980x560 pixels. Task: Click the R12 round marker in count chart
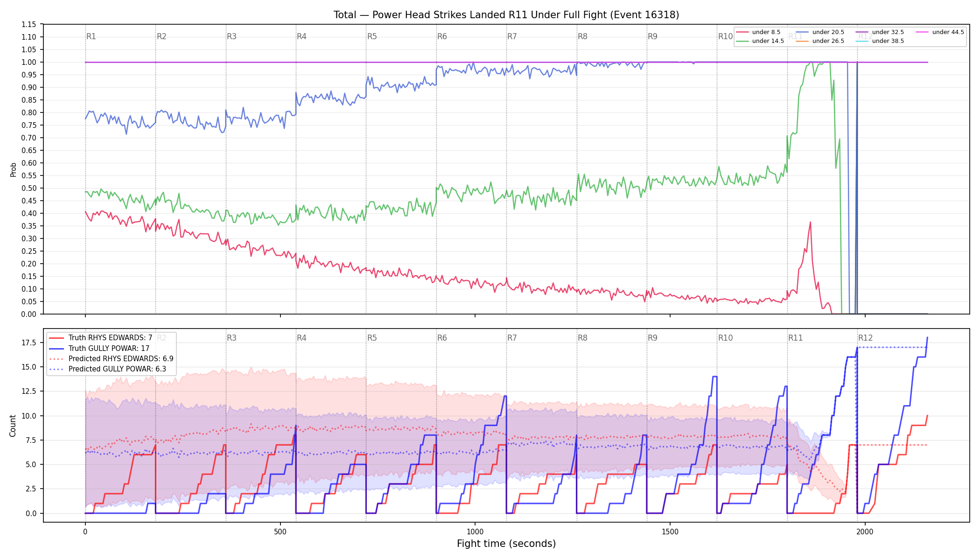866,338
